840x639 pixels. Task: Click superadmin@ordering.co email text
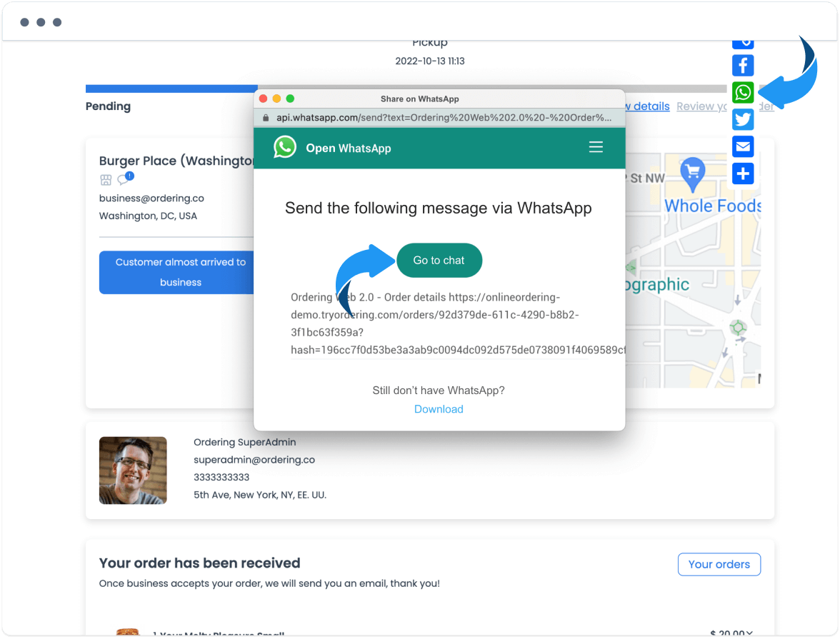point(254,460)
